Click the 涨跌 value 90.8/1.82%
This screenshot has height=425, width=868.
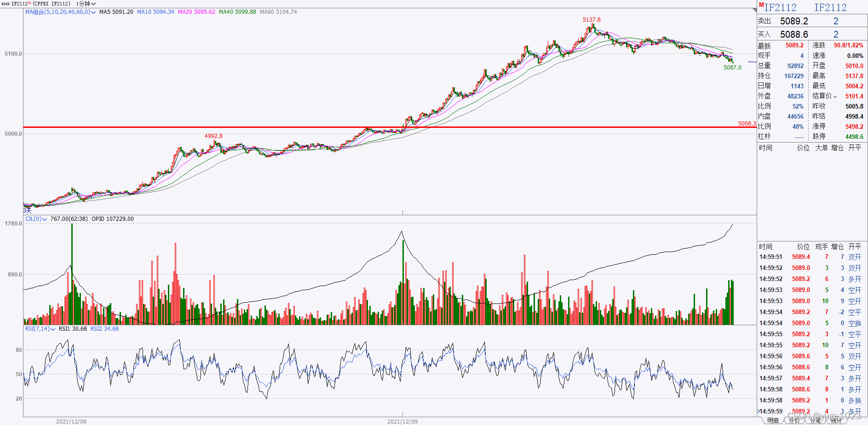click(x=848, y=46)
